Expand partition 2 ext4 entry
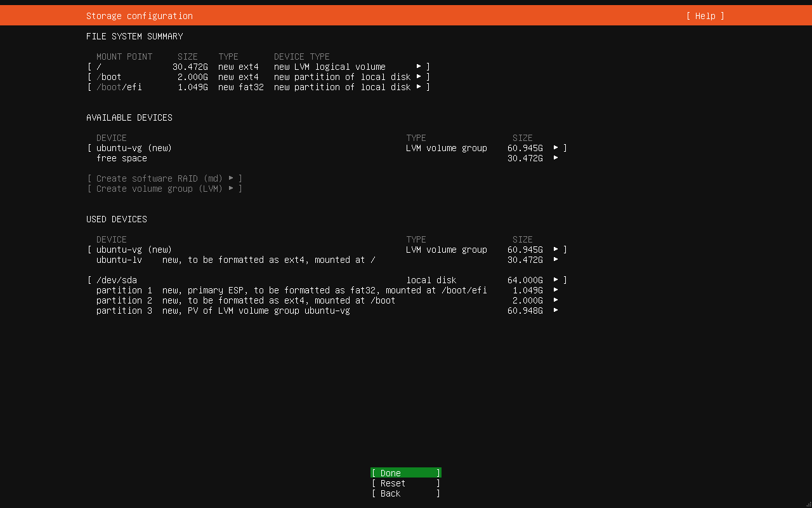 [x=556, y=300]
